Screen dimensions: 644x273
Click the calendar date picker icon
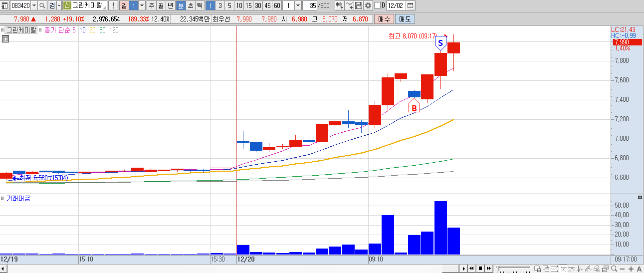click(410, 5)
